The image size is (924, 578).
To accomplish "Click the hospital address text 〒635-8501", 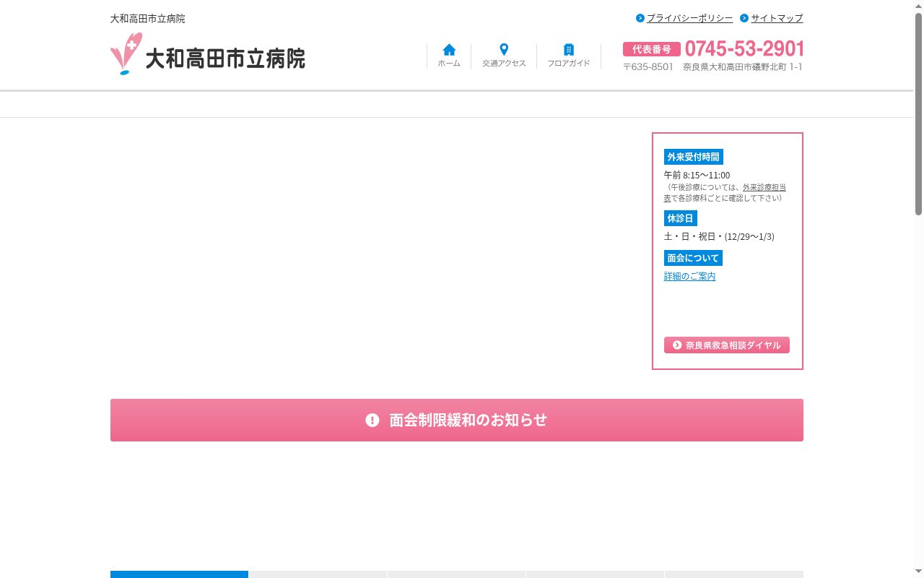I will coord(712,67).
